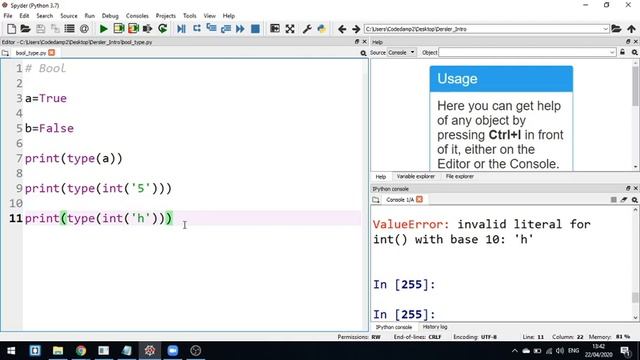The height and width of the screenshot is (360, 640).
Task: Debug step return icon
Action: 226,29
